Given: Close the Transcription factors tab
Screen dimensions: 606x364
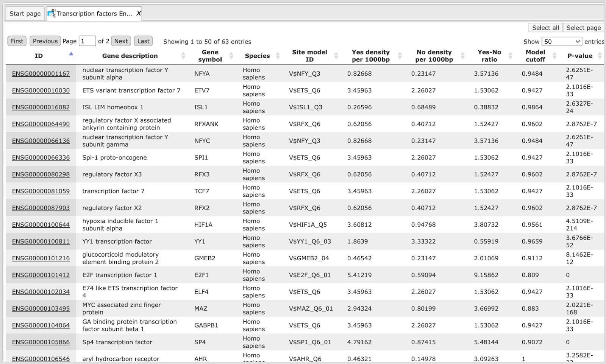Looking at the screenshot, I should pyautogui.click(x=139, y=14).
